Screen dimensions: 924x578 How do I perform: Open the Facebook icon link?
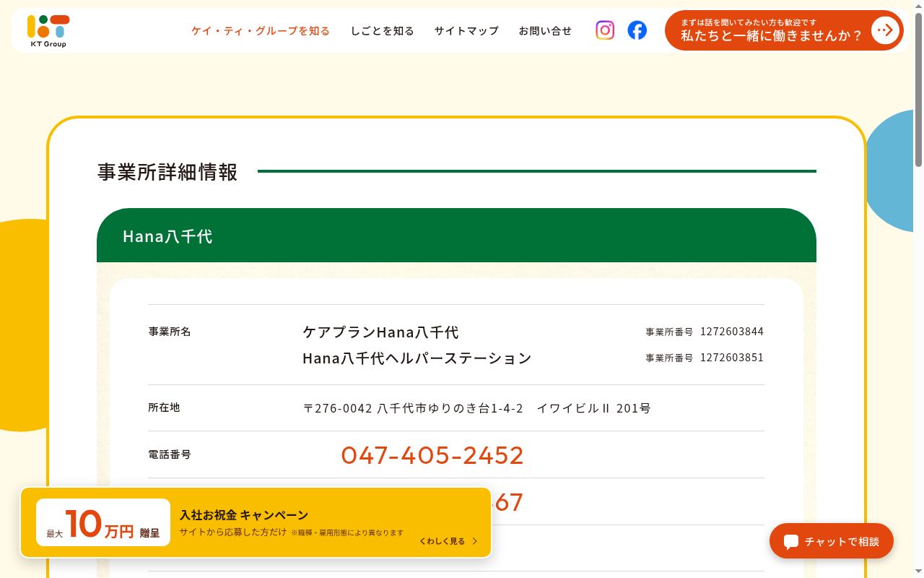pyautogui.click(x=637, y=30)
